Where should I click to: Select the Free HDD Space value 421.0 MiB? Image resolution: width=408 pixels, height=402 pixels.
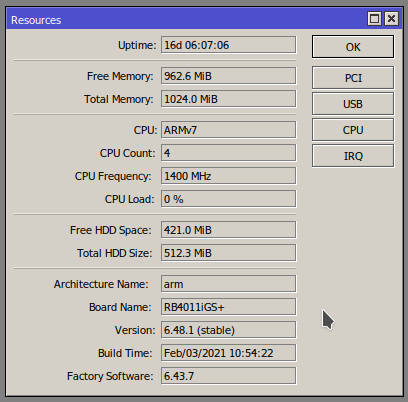pyautogui.click(x=229, y=230)
